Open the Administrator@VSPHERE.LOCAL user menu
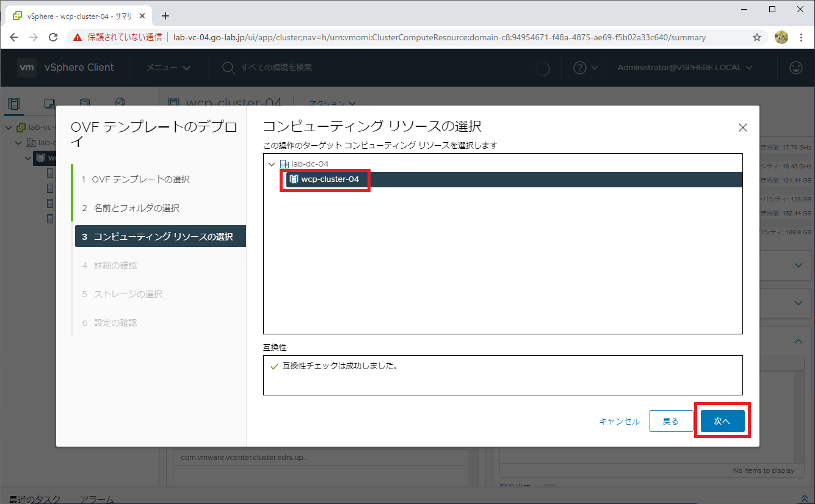815x504 pixels. [x=685, y=68]
